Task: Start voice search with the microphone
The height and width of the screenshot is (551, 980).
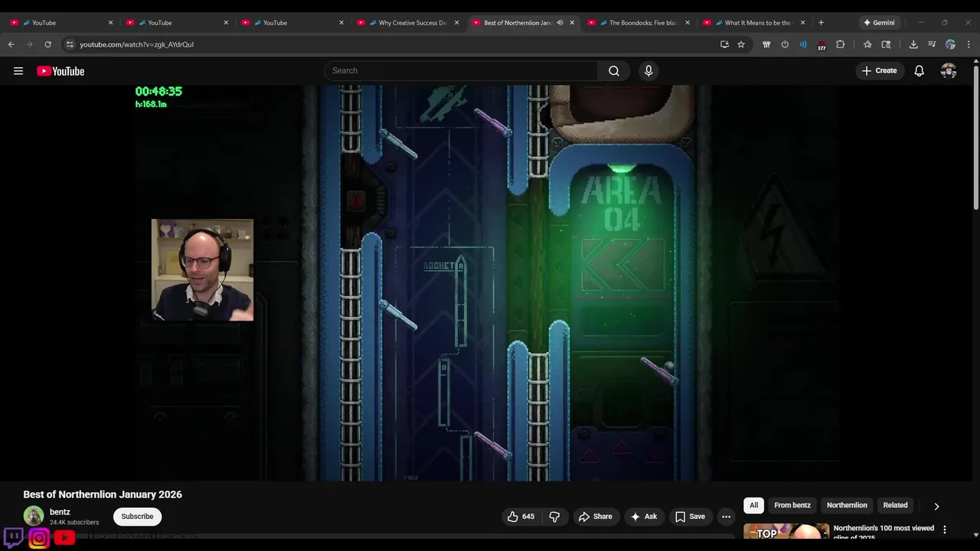Action: coord(648,71)
